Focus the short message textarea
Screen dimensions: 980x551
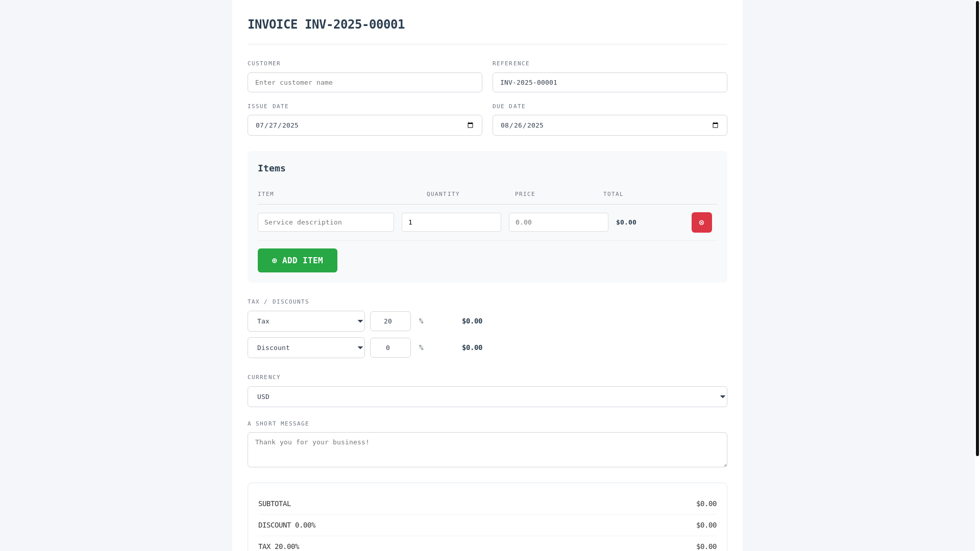pos(487,450)
